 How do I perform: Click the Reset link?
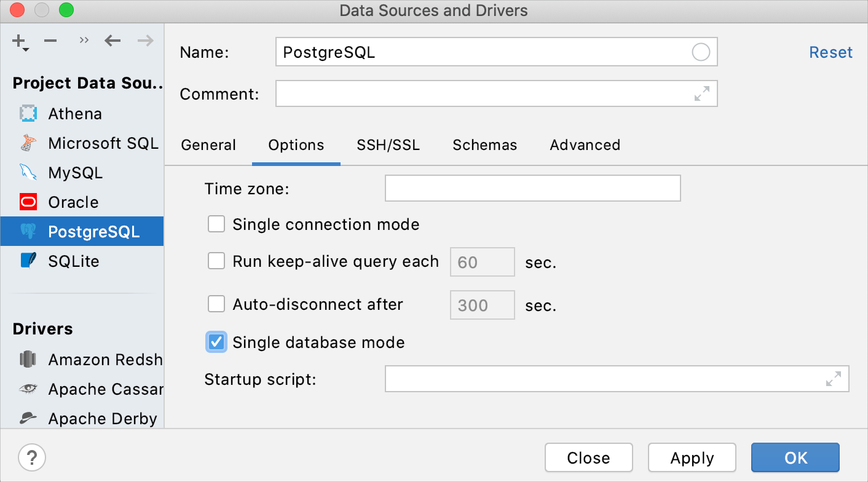tap(831, 53)
